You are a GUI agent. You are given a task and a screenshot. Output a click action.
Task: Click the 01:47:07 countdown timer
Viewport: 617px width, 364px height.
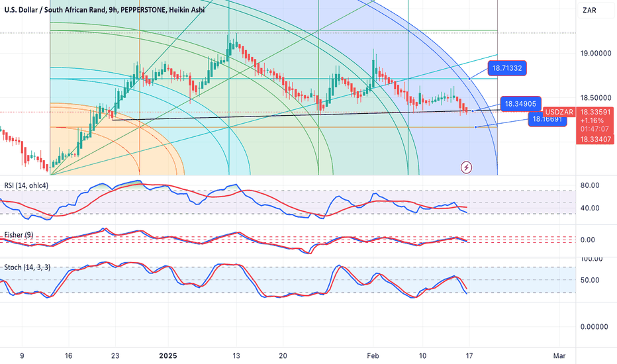[594, 128]
